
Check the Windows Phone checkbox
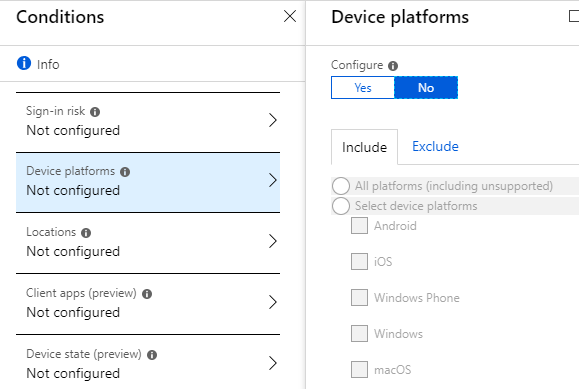359,297
